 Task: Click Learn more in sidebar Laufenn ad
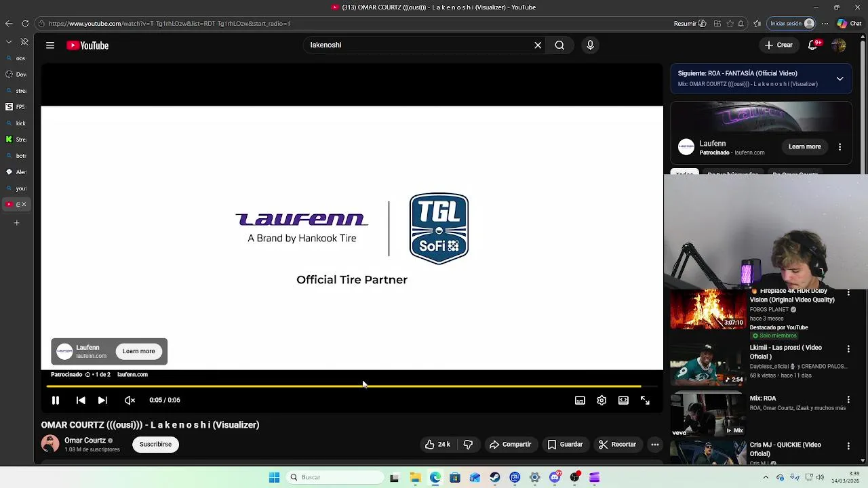(x=804, y=146)
